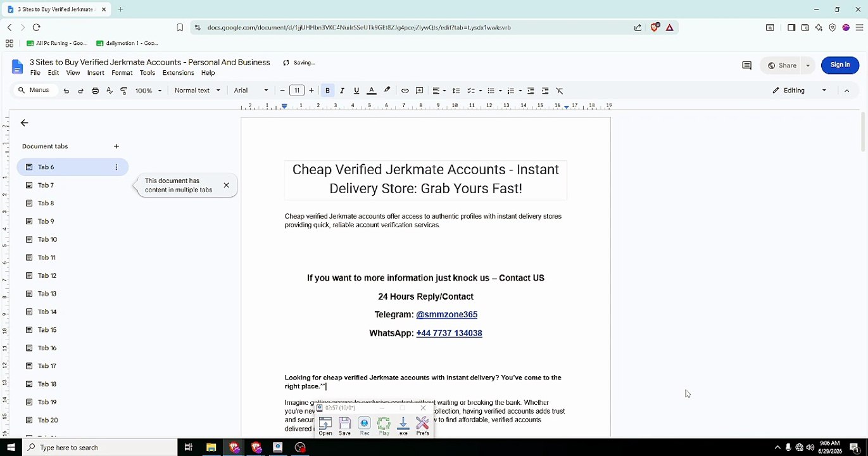Open the @smmzone365 Telegram link
The width and height of the screenshot is (868, 456).
pyautogui.click(x=446, y=315)
